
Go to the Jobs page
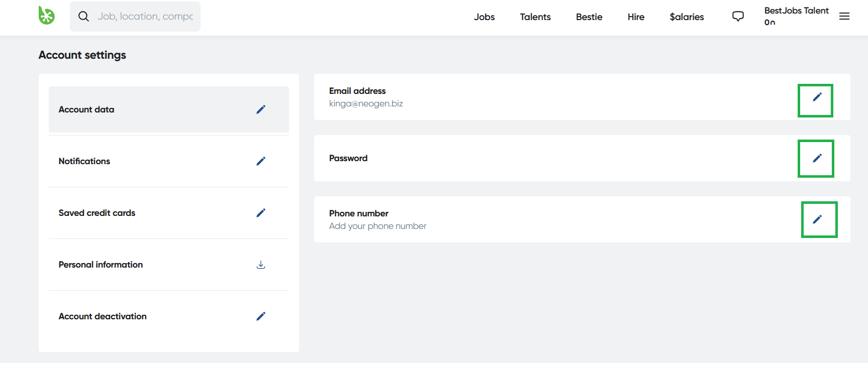coord(484,17)
